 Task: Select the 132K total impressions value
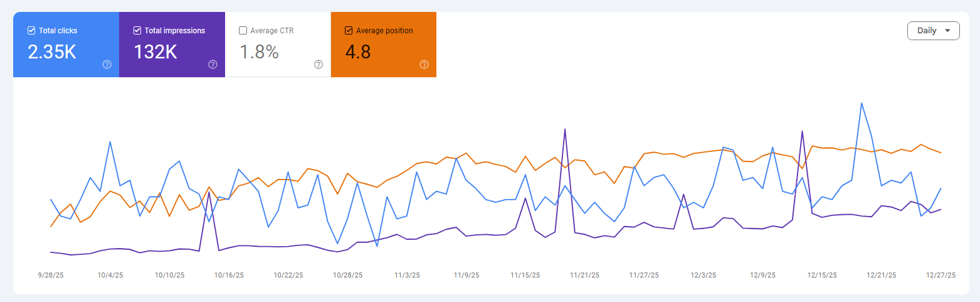coord(155,52)
